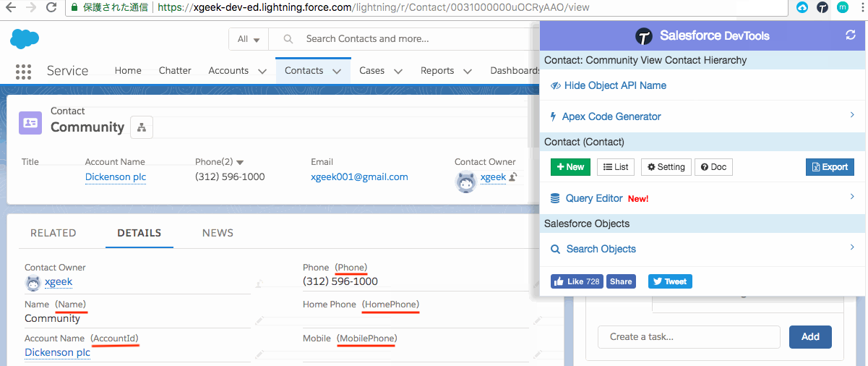The height and width of the screenshot is (366, 868).
Task: Click the Community contact name heading
Action: 87,127
